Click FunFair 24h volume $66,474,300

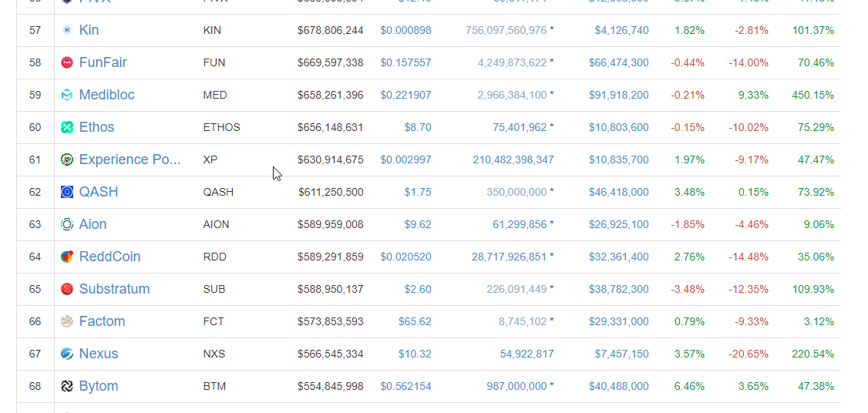(619, 63)
